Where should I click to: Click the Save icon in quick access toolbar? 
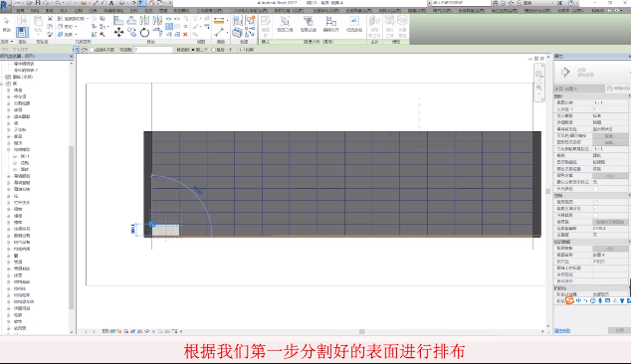click(x=38, y=3)
